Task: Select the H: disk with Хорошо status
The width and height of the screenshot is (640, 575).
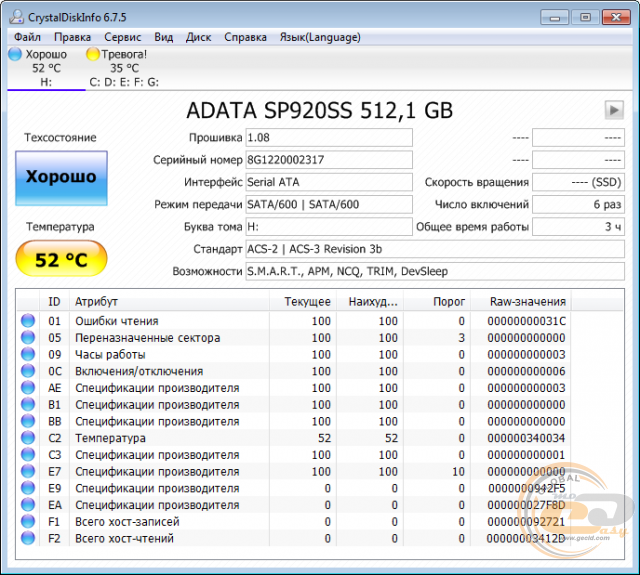Action: click(46, 68)
